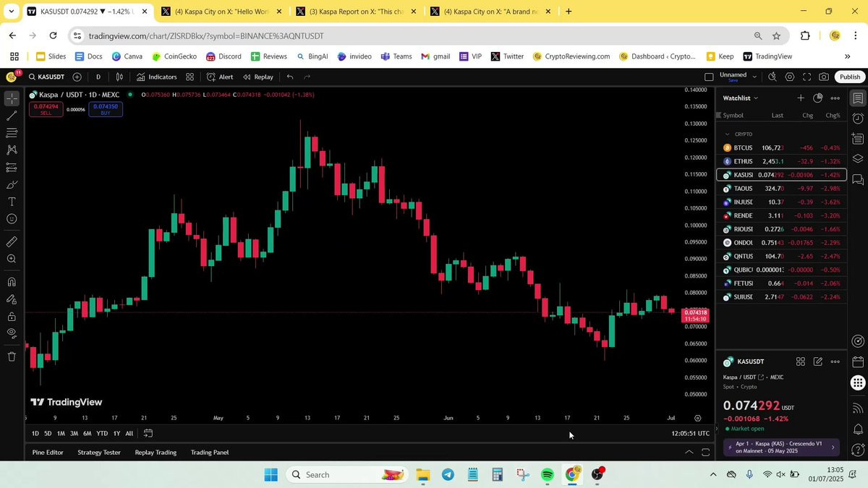Open chart axis settings gear
868x488 pixels.
[x=697, y=418]
